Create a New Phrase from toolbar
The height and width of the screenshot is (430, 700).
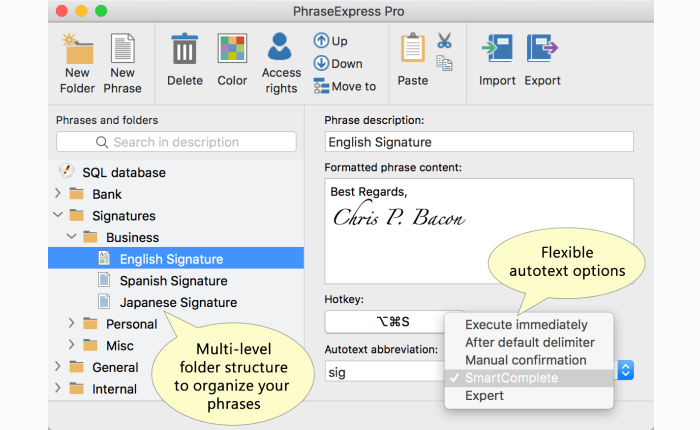click(122, 63)
